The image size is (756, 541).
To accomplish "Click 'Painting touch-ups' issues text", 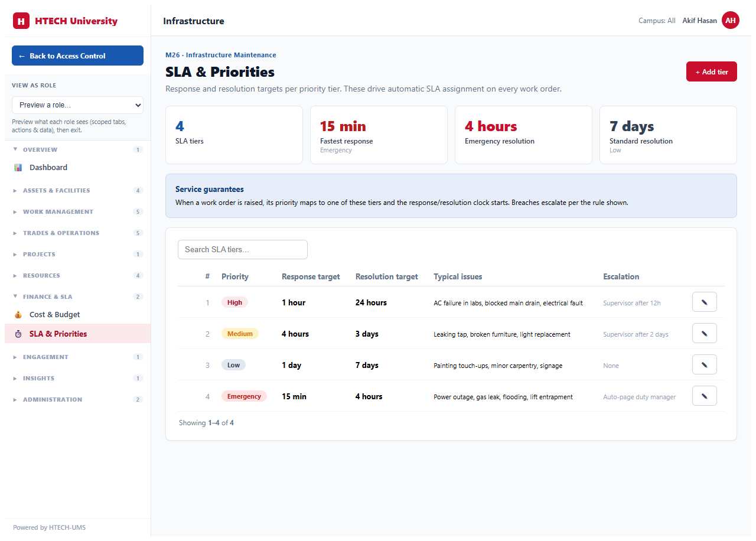I will pyautogui.click(x=498, y=366).
